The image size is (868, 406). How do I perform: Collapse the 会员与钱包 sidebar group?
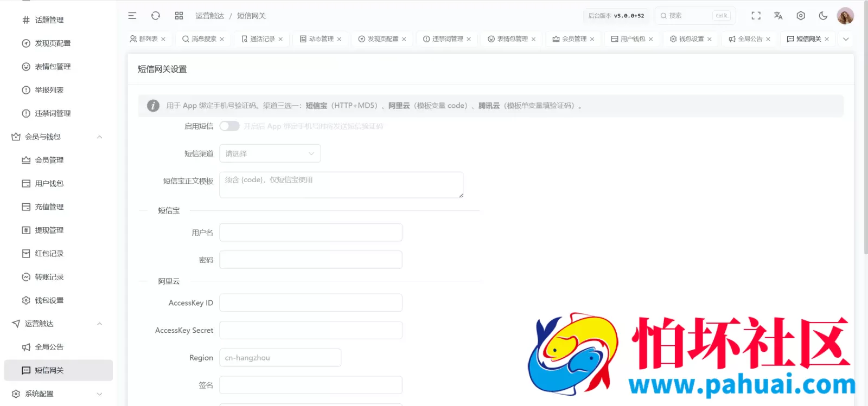[59, 137]
